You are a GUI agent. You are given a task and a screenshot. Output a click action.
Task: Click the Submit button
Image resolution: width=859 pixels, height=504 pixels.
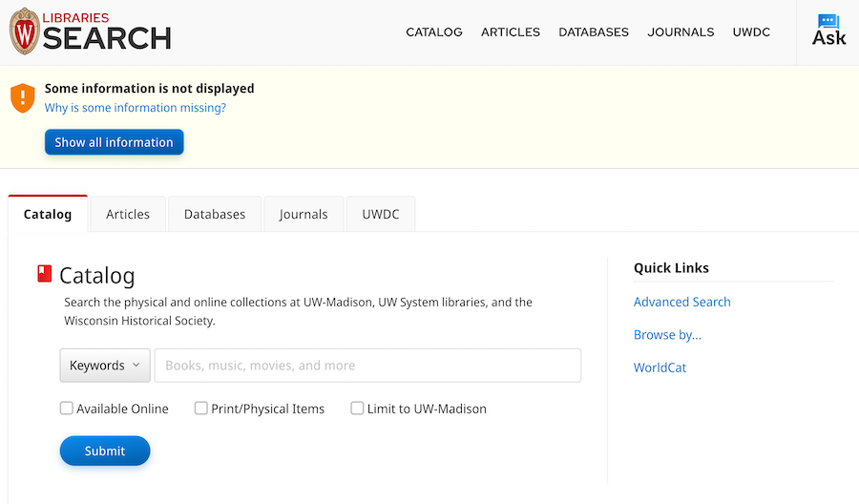click(x=105, y=451)
